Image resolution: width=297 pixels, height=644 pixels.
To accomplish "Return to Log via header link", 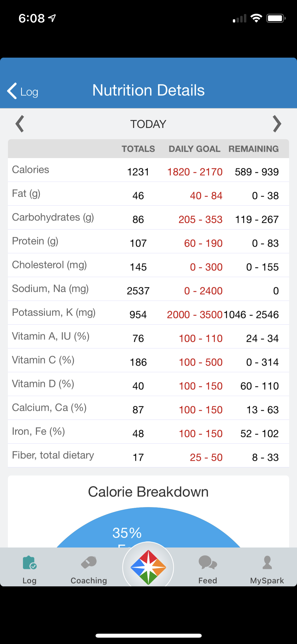I will click(x=29, y=92).
